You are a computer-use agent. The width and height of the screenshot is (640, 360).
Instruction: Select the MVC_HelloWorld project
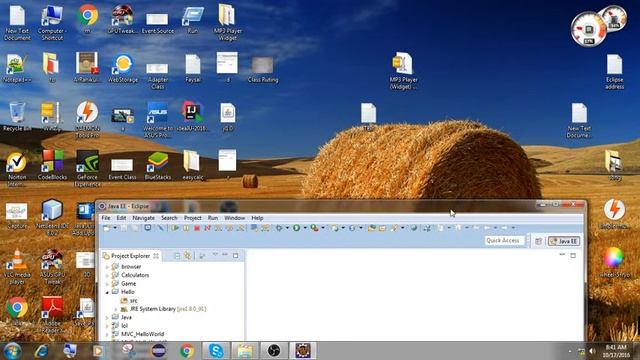[x=142, y=334]
